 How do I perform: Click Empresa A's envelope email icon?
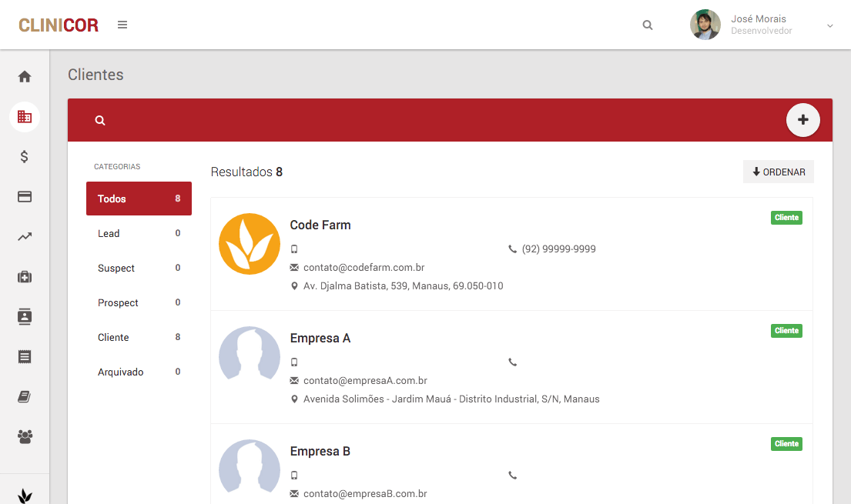[294, 381]
